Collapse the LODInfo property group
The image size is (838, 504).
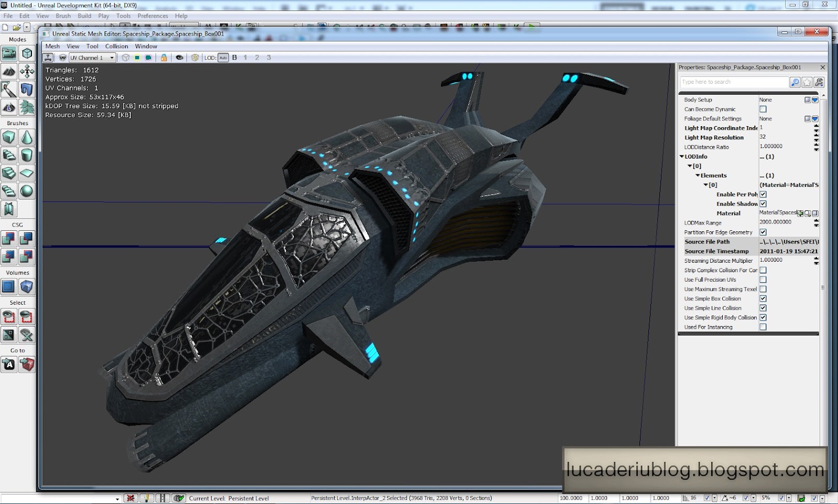tap(682, 156)
